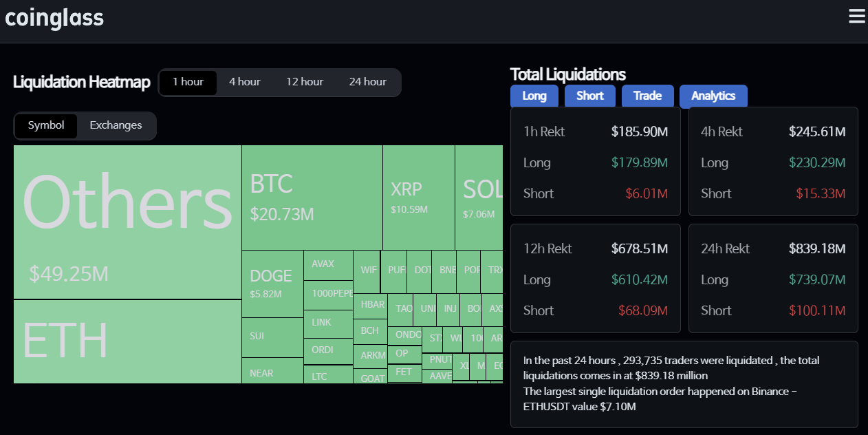The image size is (868, 435).
Task: Click the BTC heatmap tile
Action: pos(312,198)
